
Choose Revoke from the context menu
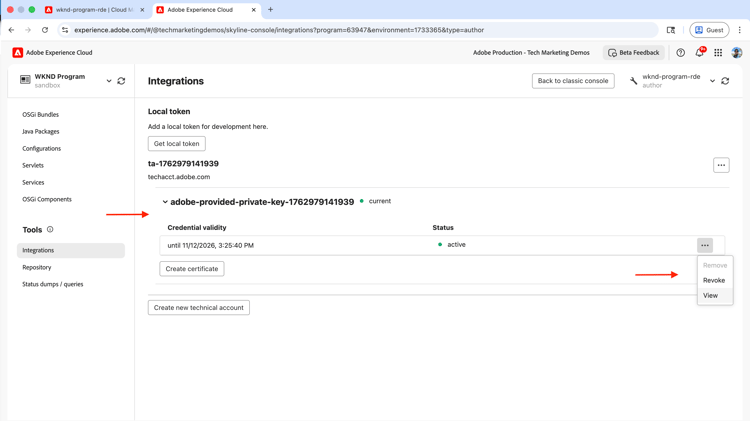point(714,280)
